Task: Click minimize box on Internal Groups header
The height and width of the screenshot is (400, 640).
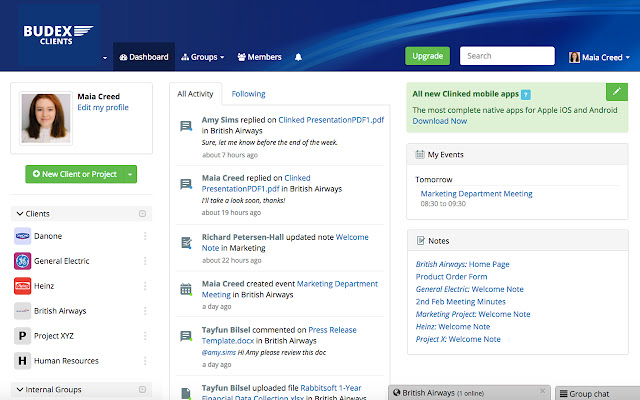Action: (142, 389)
